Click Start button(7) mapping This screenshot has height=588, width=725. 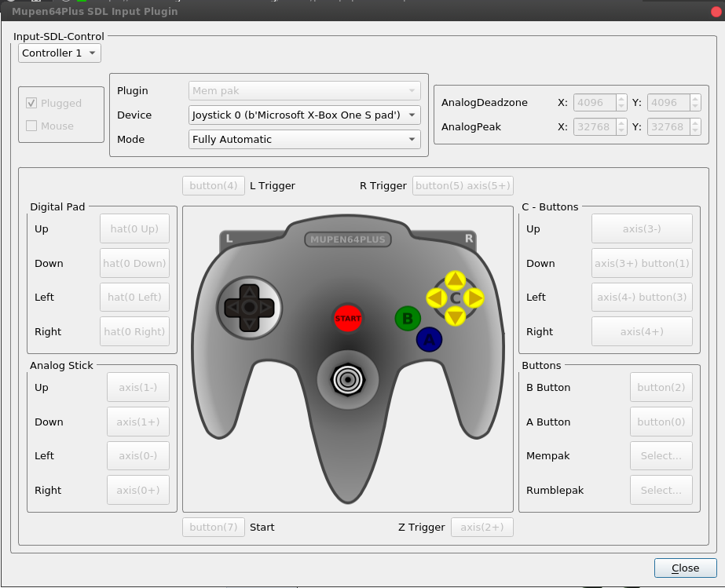pos(214,528)
